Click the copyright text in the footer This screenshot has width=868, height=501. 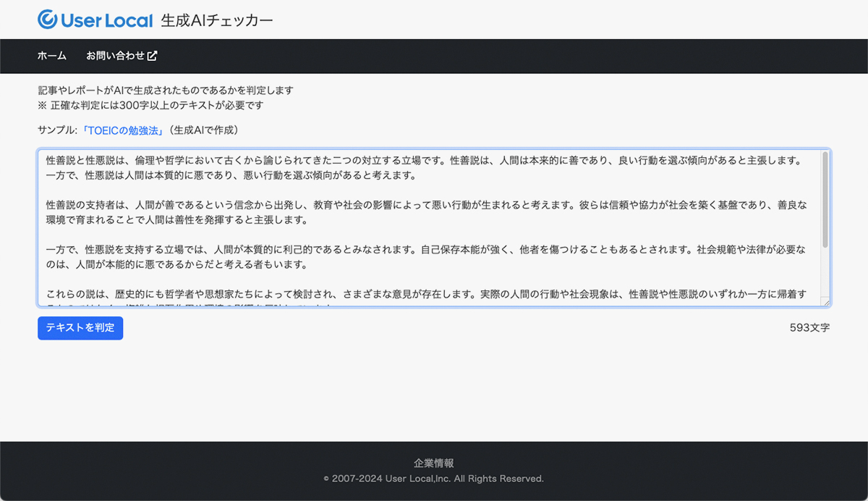click(x=434, y=479)
